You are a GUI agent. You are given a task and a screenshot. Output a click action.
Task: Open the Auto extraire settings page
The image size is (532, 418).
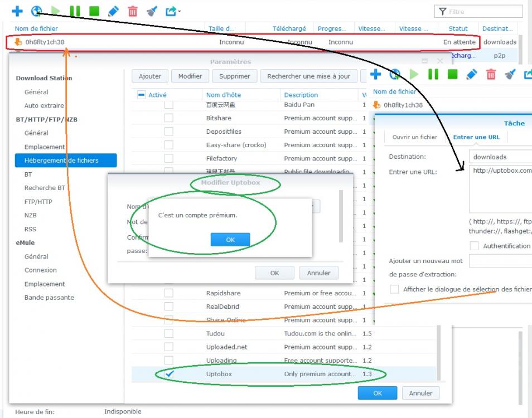44,105
